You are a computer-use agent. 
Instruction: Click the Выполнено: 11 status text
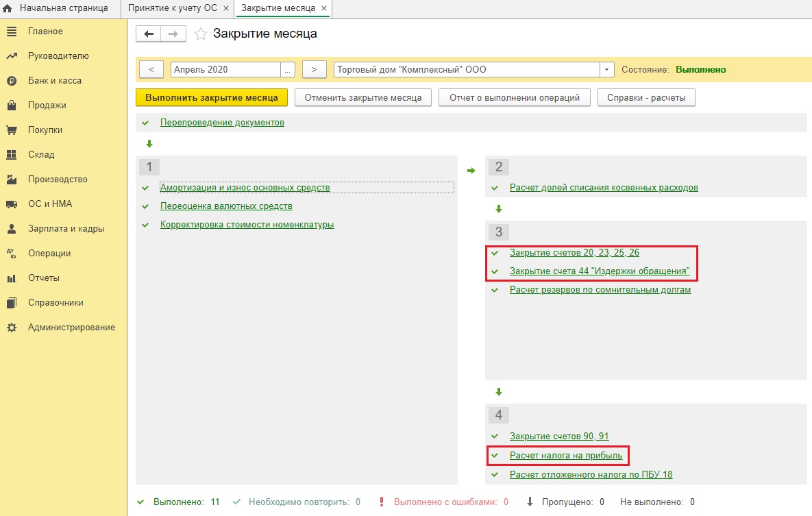pyautogui.click(x=186, y=502)
